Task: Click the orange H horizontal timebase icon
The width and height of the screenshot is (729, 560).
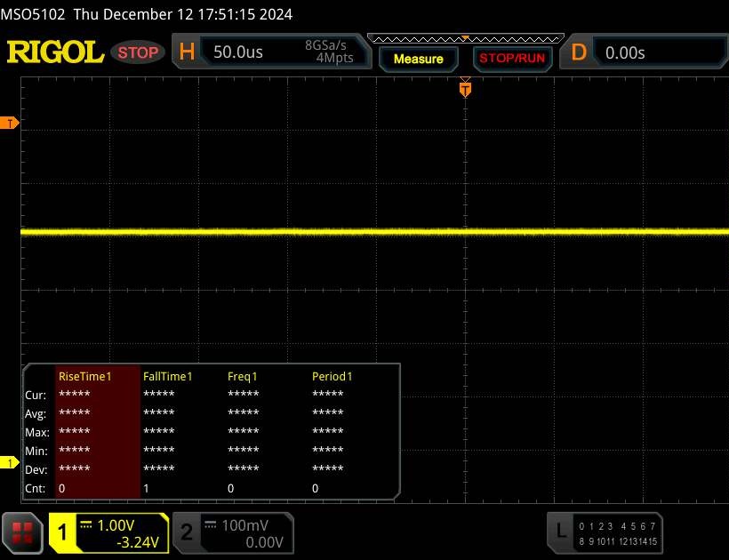Action: coord(187,52)
